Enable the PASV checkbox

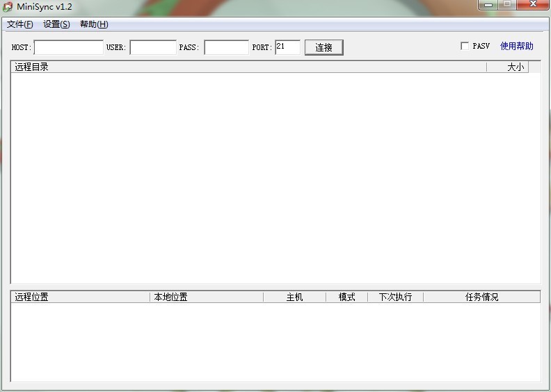pos(465,47)
